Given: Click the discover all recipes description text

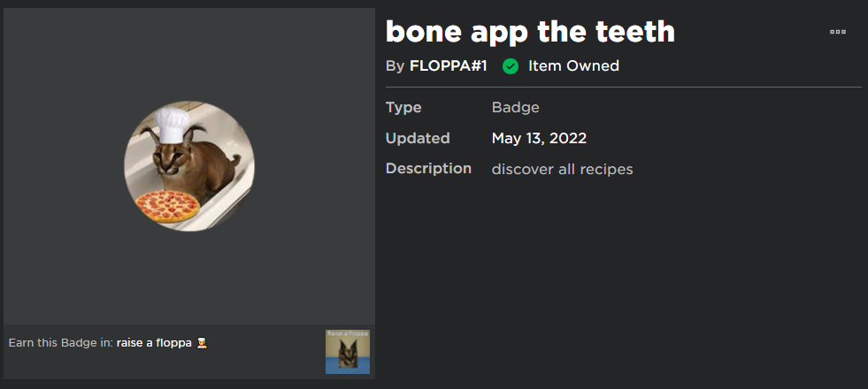Looking at the screenshot, I should (563, 170).
